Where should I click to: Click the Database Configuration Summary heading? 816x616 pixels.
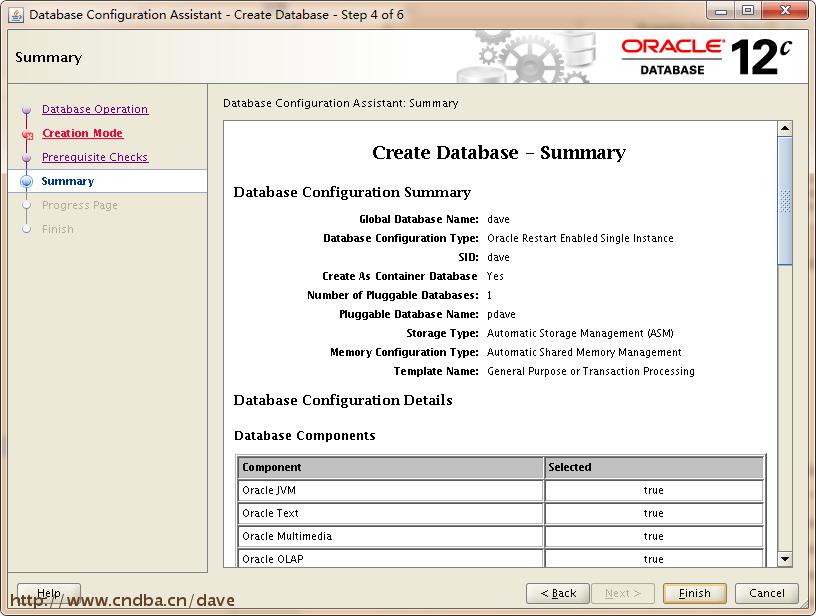pyautogui.click(x=352, y=192)
